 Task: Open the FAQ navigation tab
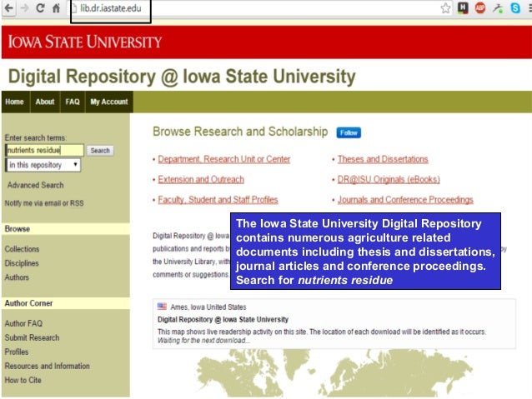tap(73, 102)
